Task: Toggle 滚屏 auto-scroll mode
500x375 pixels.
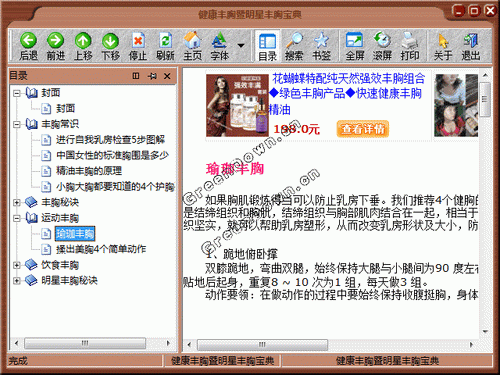Action: [x=382, y=41]
